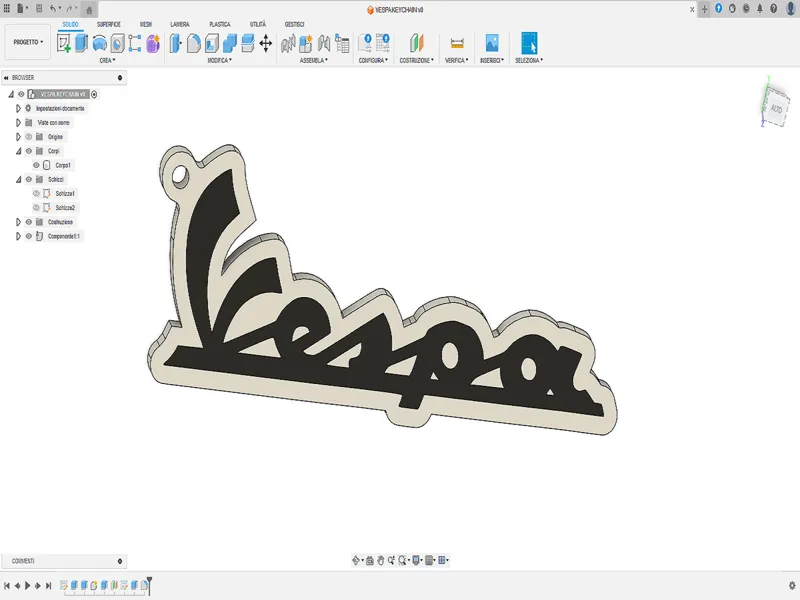Viewport: 800px width, 600px height.
Task: Open the CREA dropdown menu
Action: click(108, 60)
